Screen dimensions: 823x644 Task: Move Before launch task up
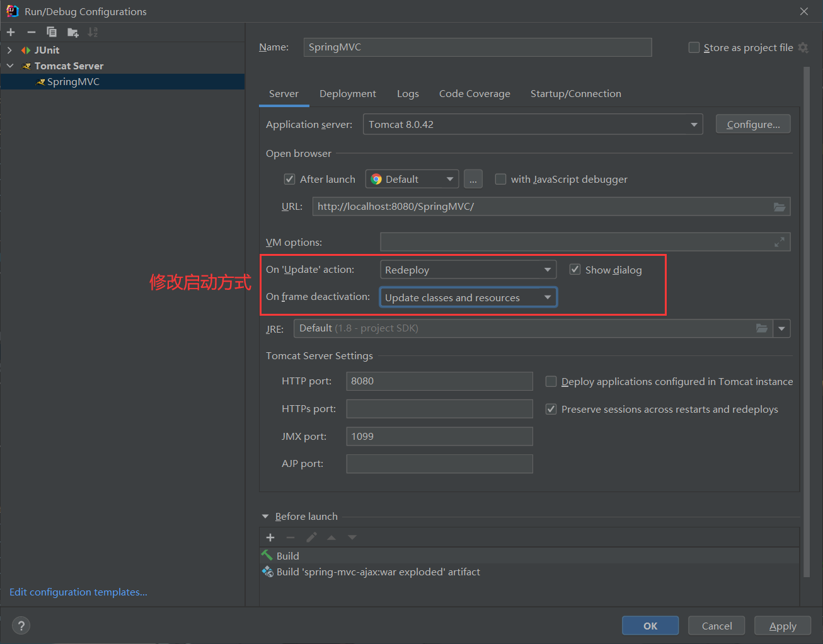click(x=331, y=538)
